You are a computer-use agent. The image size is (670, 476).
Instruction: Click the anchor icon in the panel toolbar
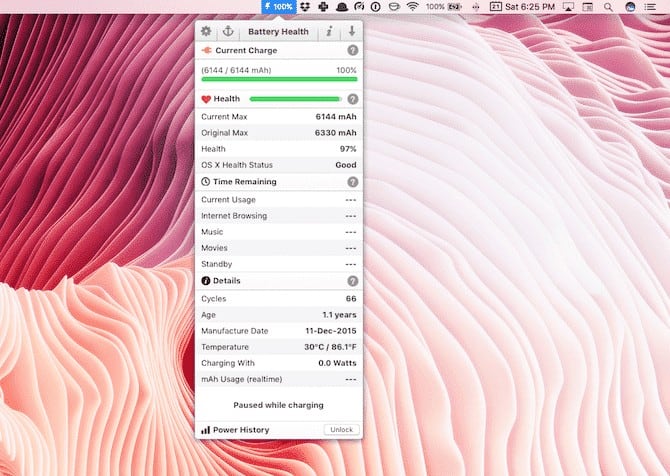[x=227, y=32]
